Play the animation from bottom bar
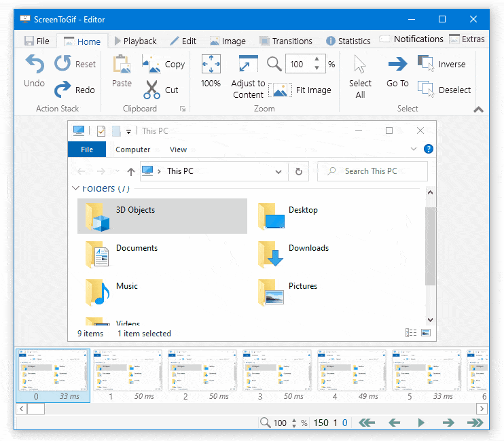 [x=420, y=423]
